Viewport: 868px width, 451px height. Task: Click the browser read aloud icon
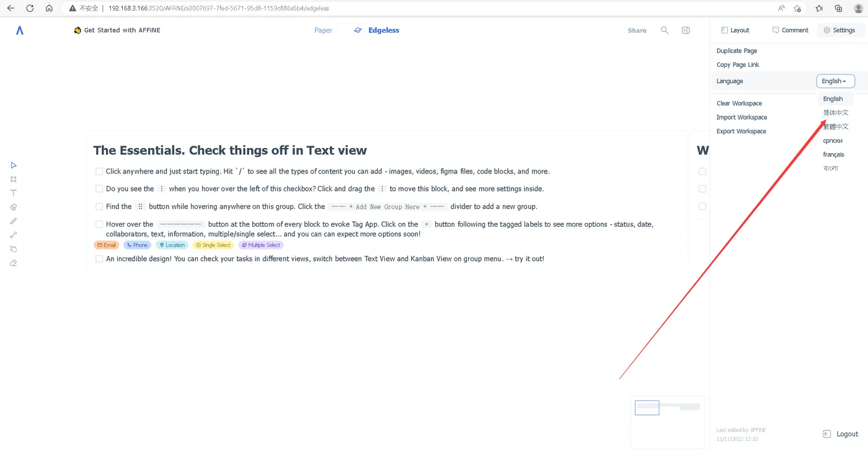(781, 9)
